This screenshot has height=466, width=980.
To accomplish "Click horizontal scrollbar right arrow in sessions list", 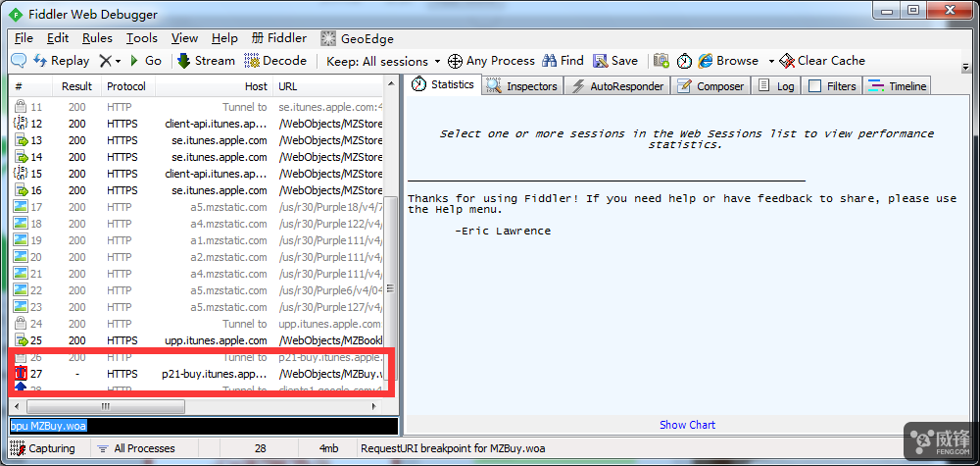I will (x=374, y=406).
